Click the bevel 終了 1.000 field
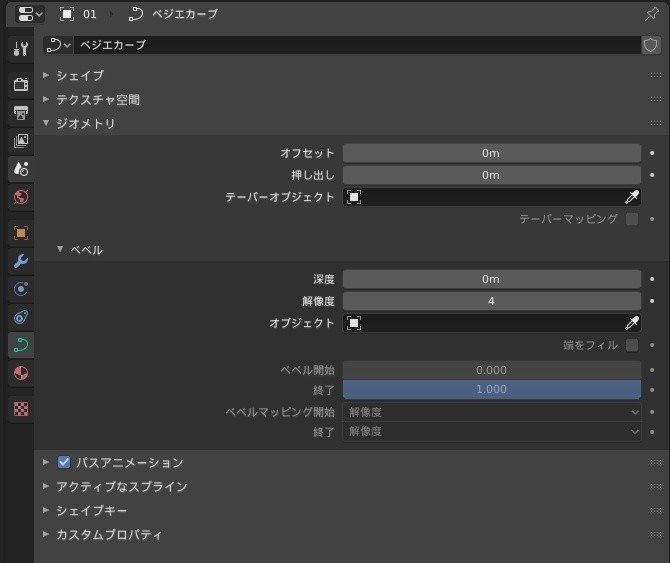 pos(491,390)
